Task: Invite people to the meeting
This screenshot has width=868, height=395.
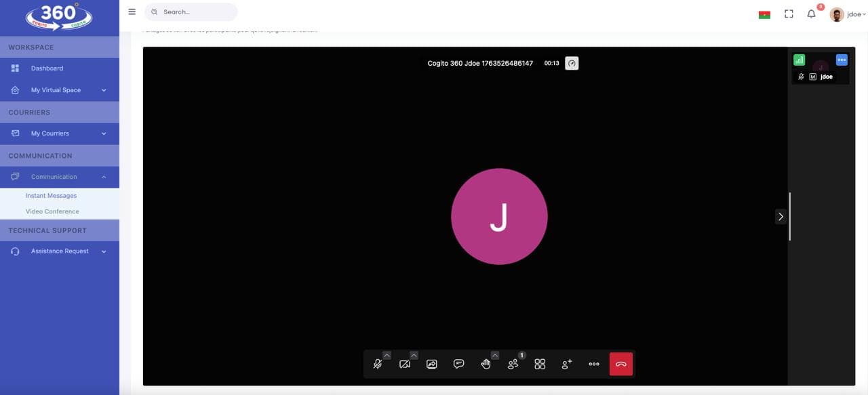Action: [567, 365]
